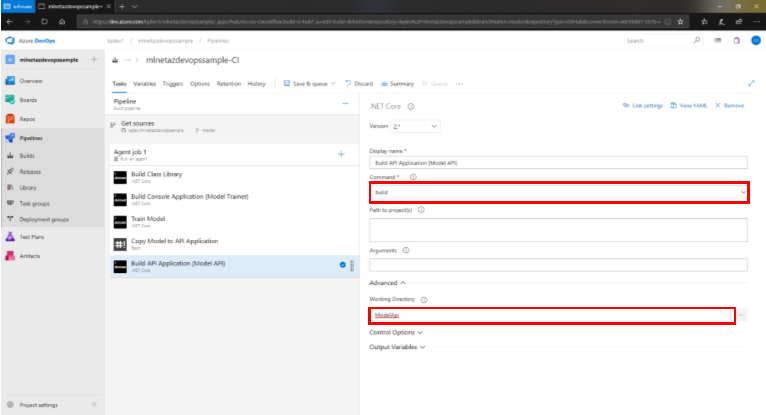
Task: Open the Artifacts section
Action: click(x=31, y=256)
